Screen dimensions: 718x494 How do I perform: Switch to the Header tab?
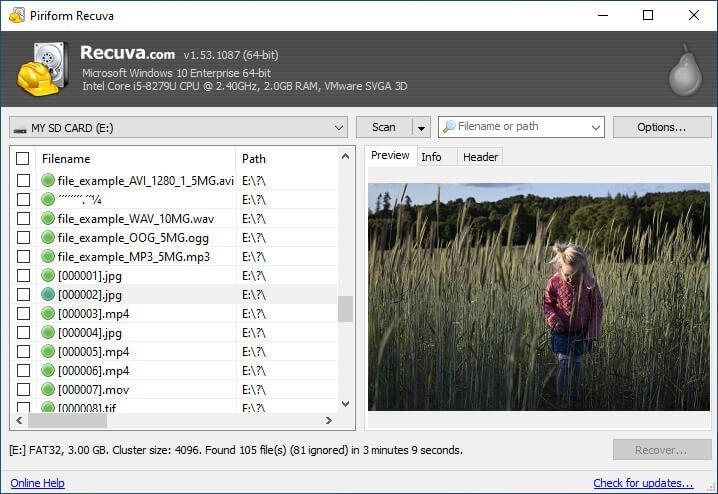pyautogui.click(x=480, y=157)
